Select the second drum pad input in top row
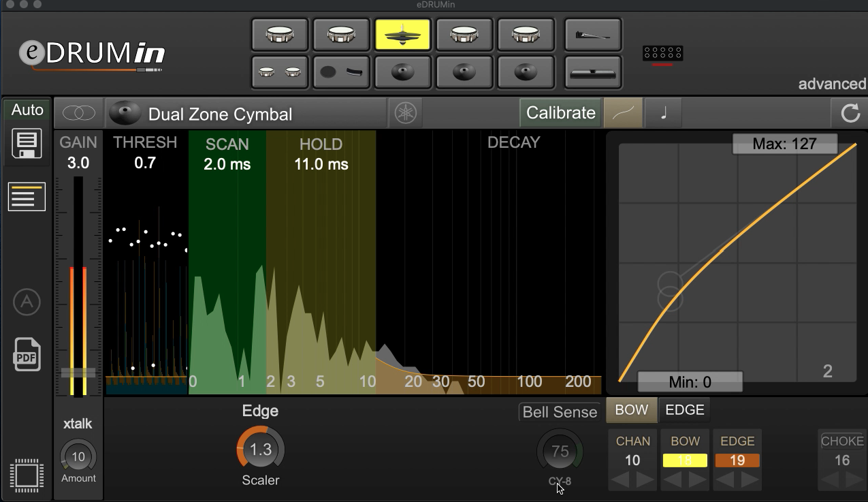The width and height of the screenshot is (868, 502). tap(340, 35)
